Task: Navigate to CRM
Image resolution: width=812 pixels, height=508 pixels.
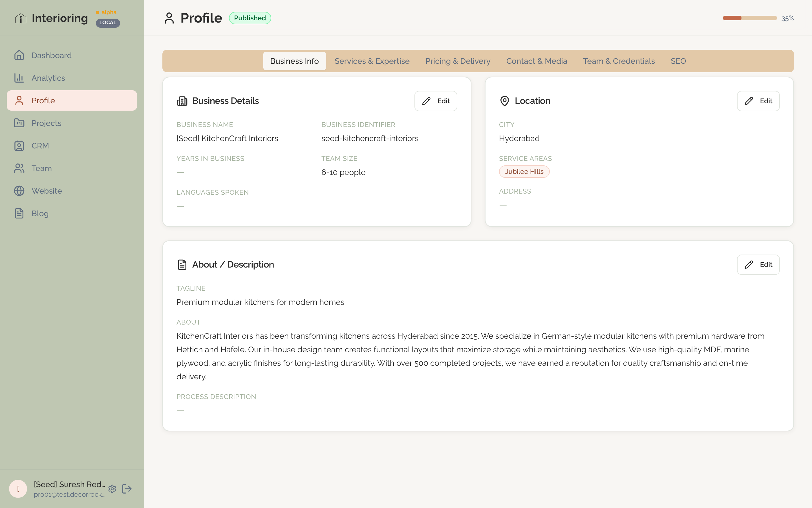Action: pos(72,145)
